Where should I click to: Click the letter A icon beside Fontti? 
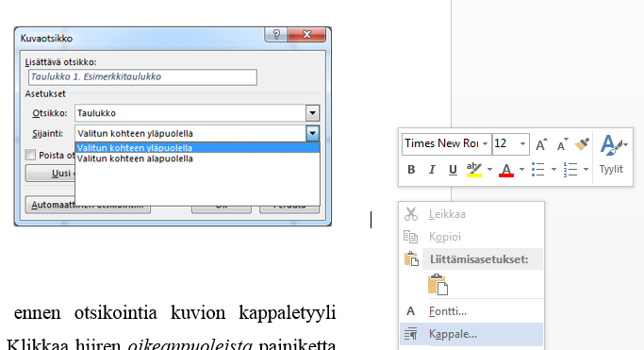tap(411, 311)
